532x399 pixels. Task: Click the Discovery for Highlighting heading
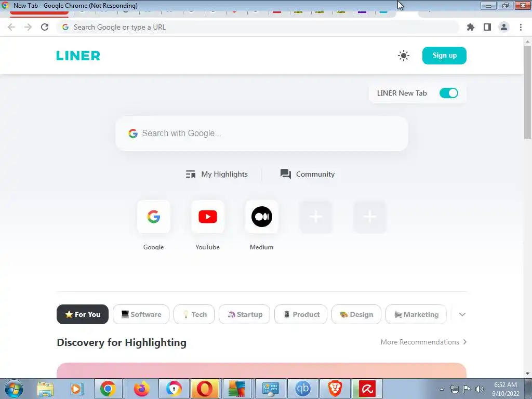click(122, 342)
